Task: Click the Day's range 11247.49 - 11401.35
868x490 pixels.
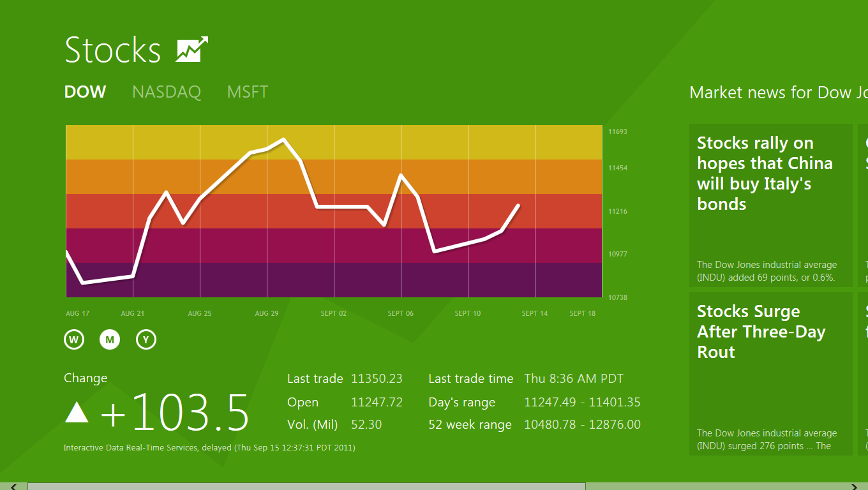Action: coord(582,402)
